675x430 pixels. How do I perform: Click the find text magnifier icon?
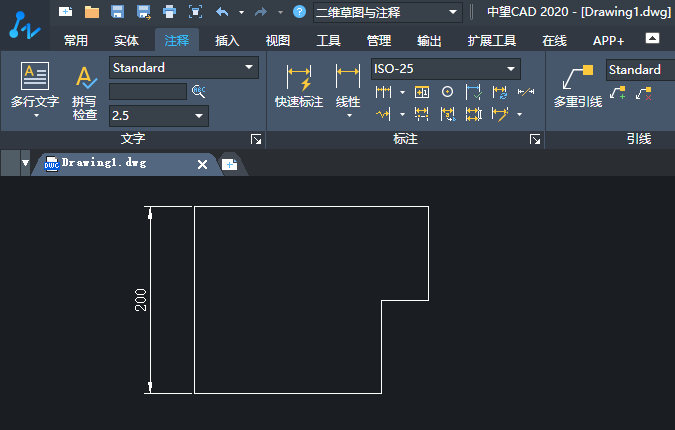tap(198, 91)
